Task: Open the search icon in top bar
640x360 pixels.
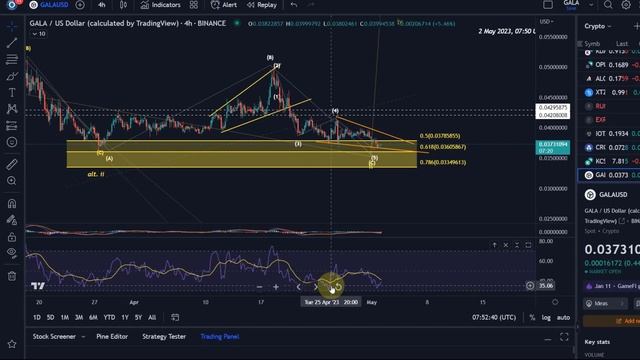Action: (608, 5)
